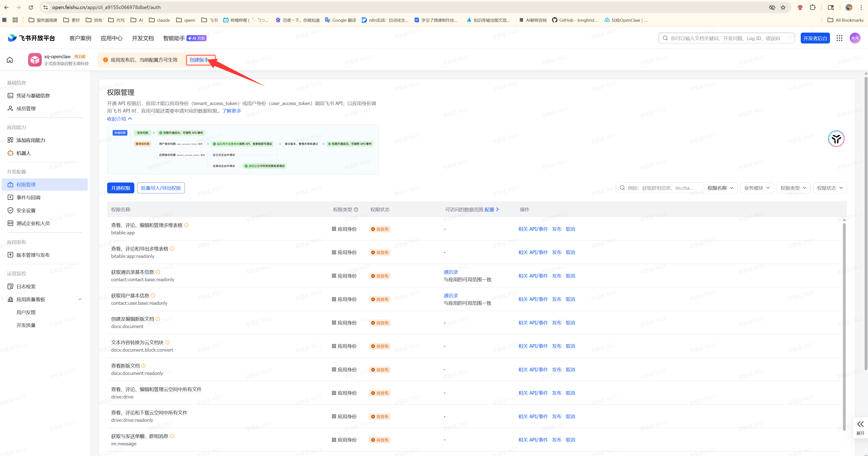Collapse the 应用质量看板 sidebar group

[80, 299]
